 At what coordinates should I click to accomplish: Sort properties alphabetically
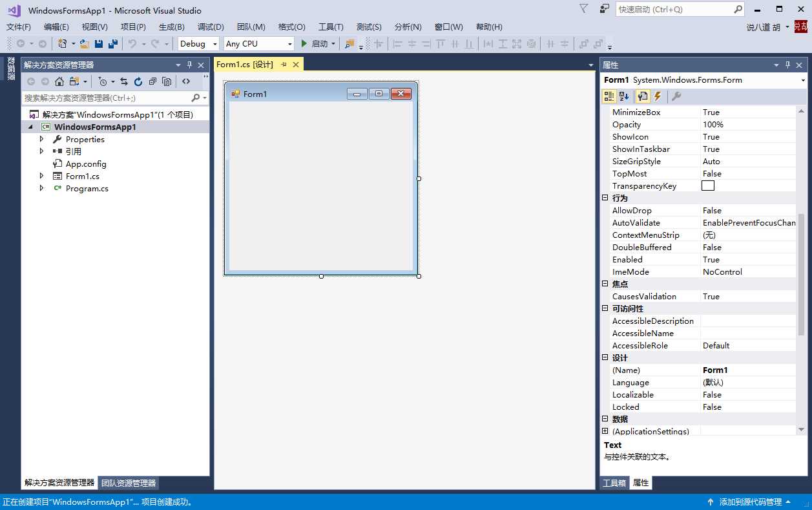[624, 96]
